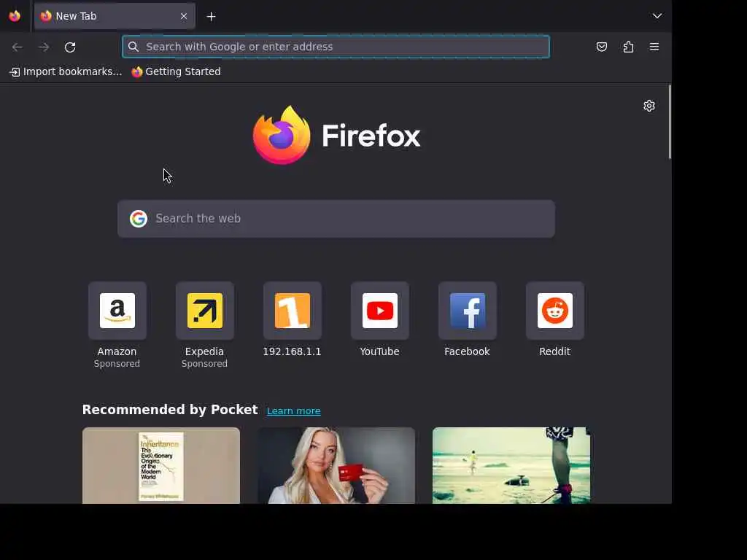Open Import bookmarks bookmark item

point(66,71)
